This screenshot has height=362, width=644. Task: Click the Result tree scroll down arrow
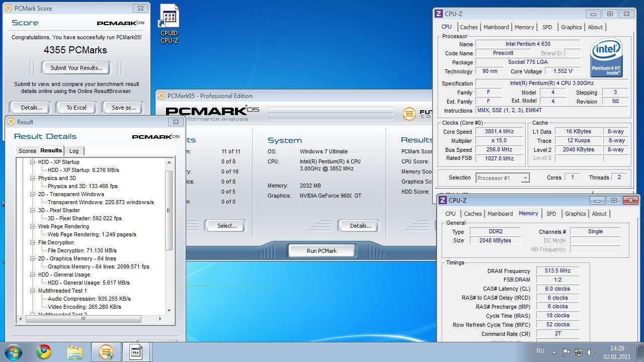[169, 311]
